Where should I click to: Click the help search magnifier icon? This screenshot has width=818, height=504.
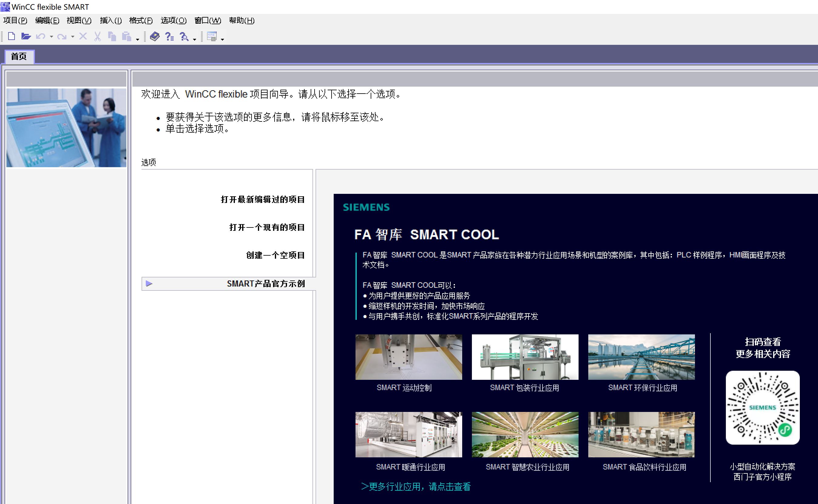tap(184, 36)
